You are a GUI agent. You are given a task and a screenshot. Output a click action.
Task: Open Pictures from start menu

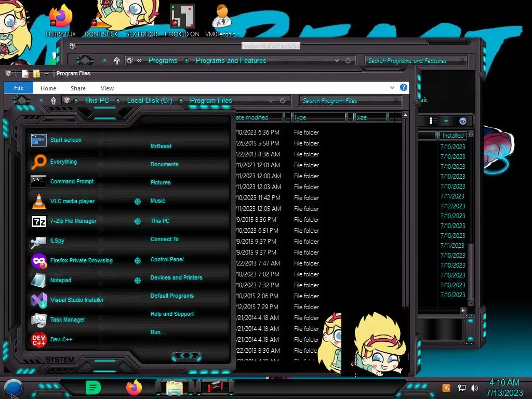161,182
